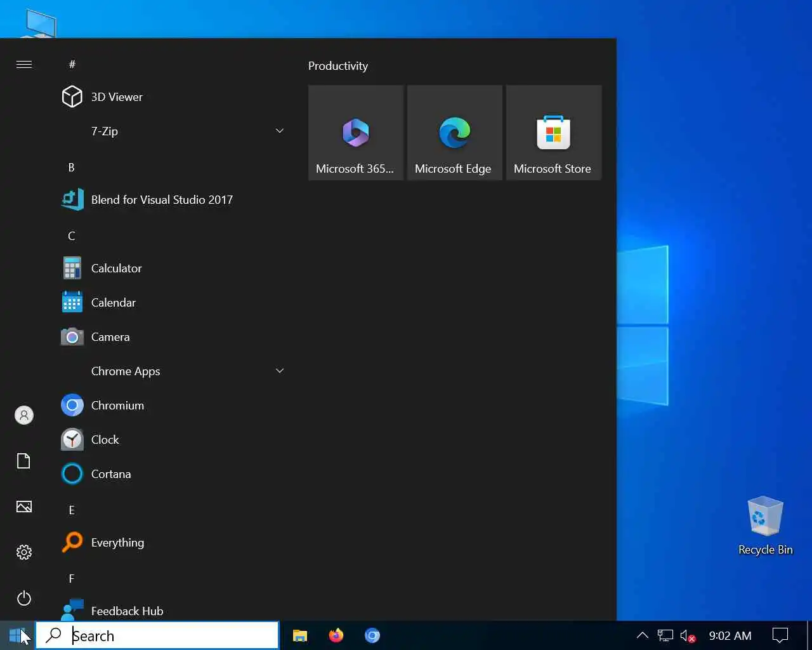Viewport: 812px width, 650px height.
Task: Open Chromium from the taskbar
Action: click(x=372, y=635)
